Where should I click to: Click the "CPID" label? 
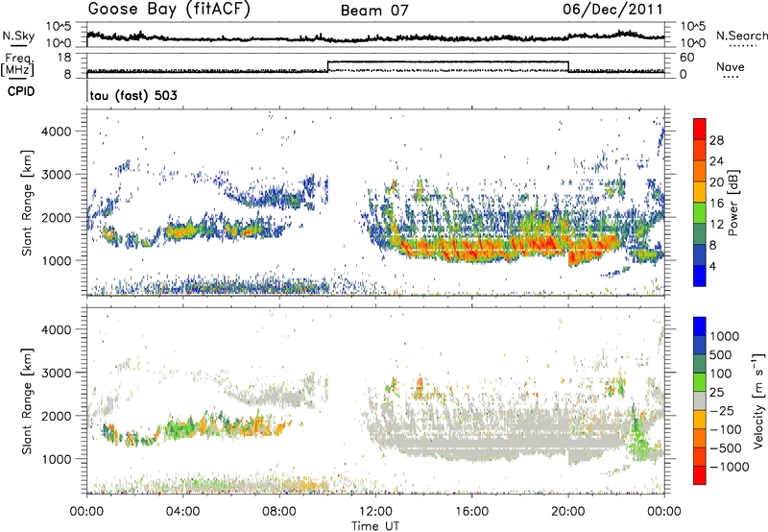point(21,91)
